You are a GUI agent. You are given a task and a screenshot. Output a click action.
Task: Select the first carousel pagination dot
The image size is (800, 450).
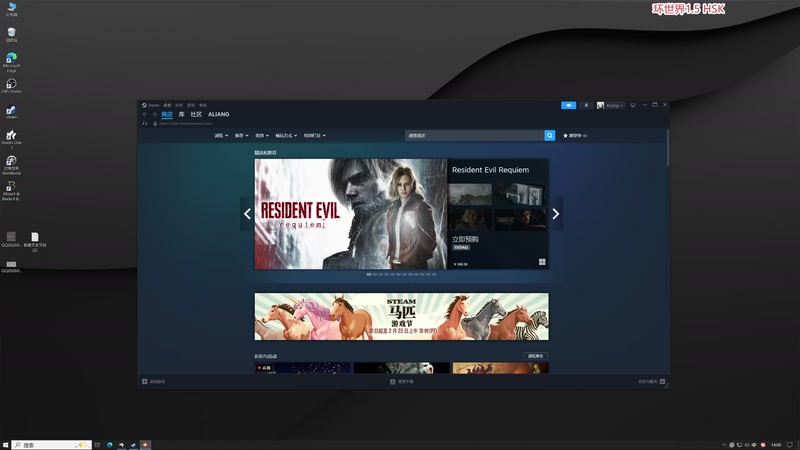(x=369, y=274)
